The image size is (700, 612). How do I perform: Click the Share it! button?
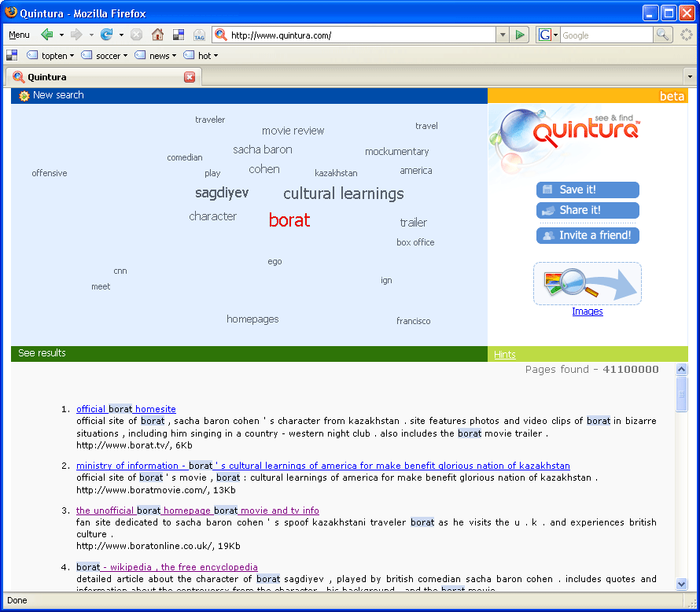(588, 210)
